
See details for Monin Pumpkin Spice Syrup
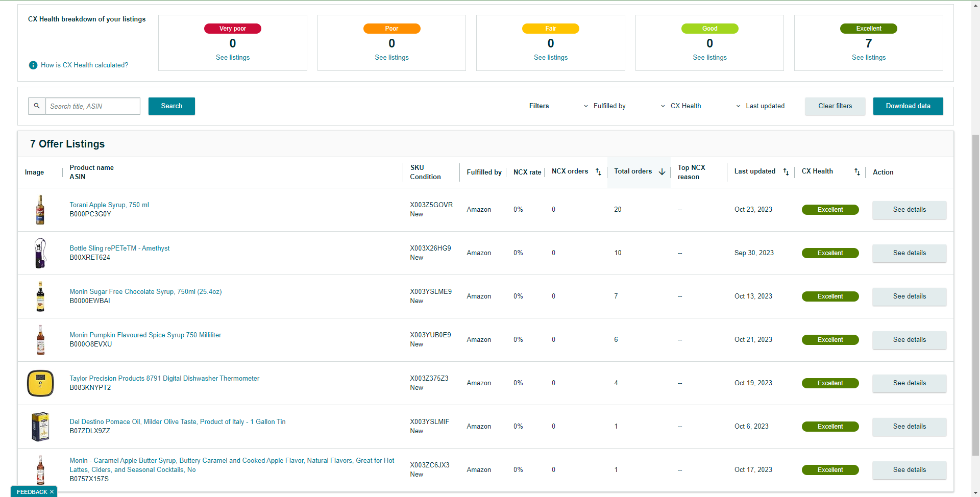909,340
